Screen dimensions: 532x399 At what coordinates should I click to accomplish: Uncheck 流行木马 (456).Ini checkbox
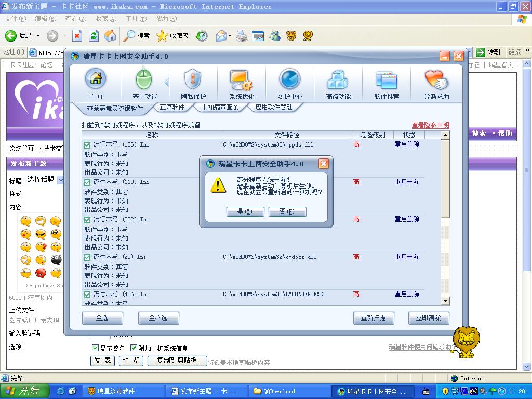(x=87, y=295)
